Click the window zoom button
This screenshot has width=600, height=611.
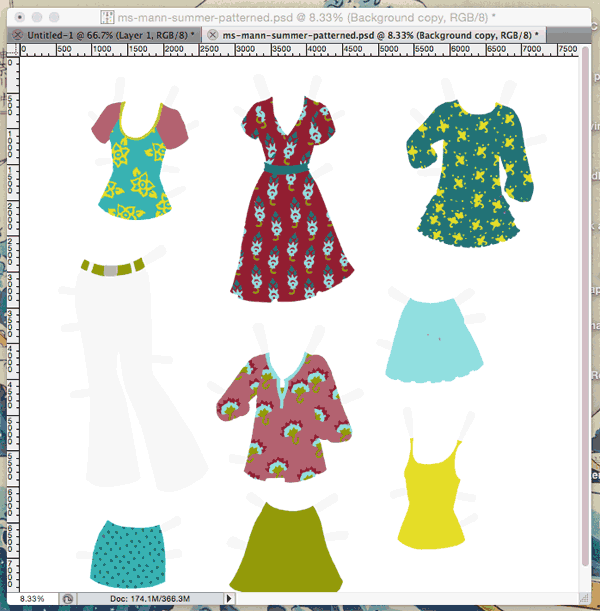point(54,17)
